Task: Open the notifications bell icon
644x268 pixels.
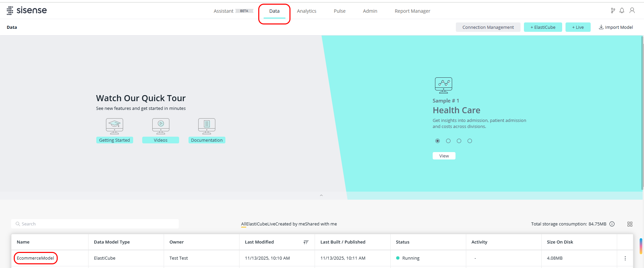Action: (622, 11)
